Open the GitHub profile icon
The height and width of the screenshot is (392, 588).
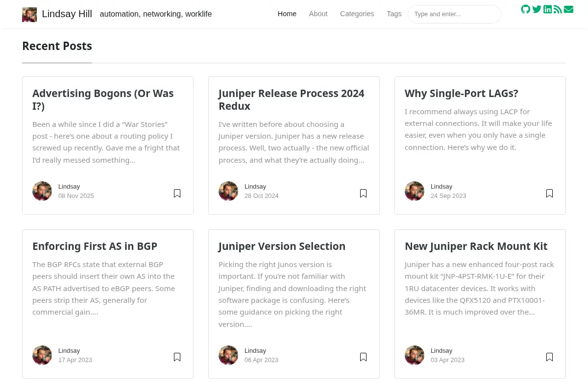coord(525,9)
